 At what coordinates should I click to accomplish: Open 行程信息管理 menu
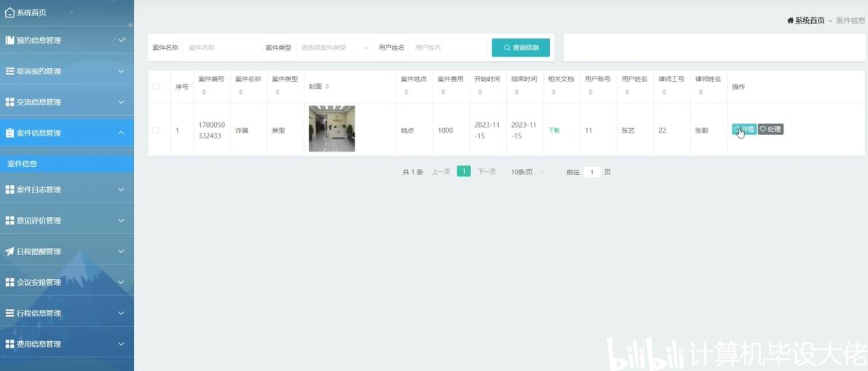67,313
